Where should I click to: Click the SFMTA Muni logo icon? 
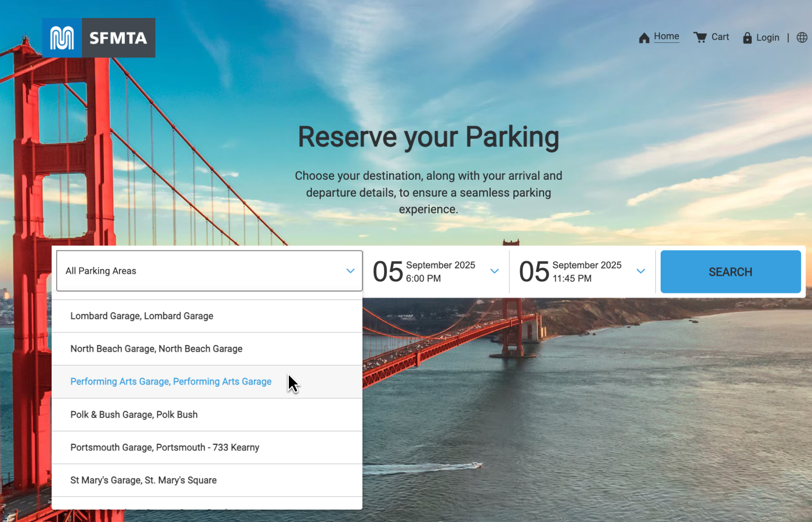(62, 38)
